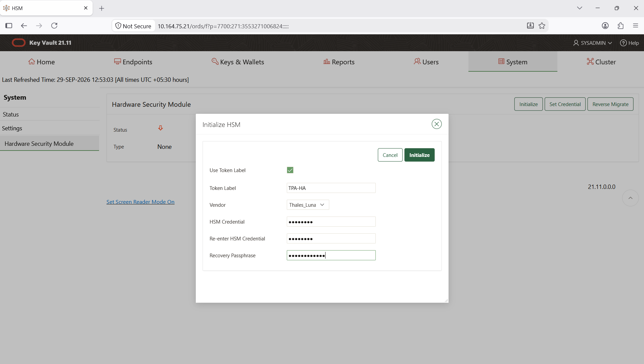
Task: Click the Recovery Passphrase field
Action: [331, 255]
